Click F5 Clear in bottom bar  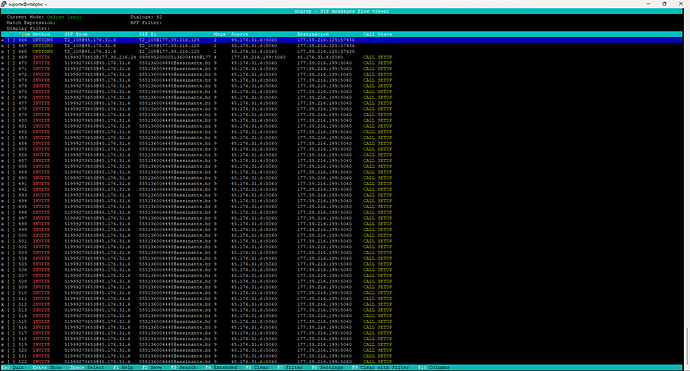[257, 367]
